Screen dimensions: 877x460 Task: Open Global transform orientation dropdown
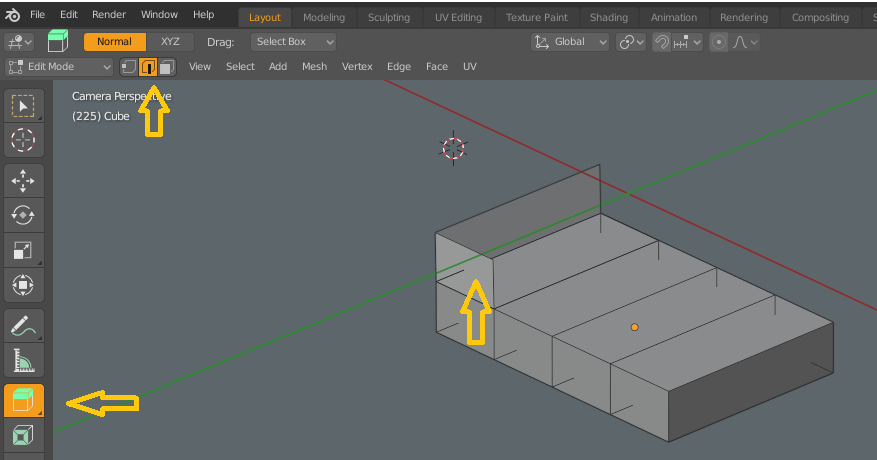point(569,42)
